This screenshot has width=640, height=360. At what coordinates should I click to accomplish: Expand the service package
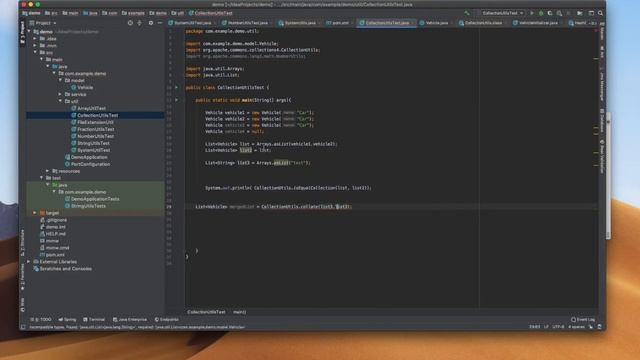click(60, 94)
